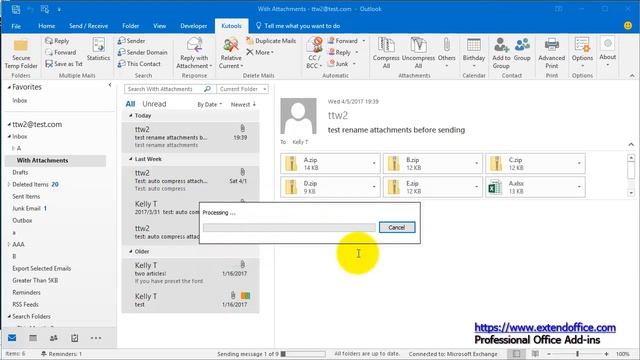This screenshot has width=640, height=360.
Task: Switch to the View tab
Action: click(x=160, y=26)
